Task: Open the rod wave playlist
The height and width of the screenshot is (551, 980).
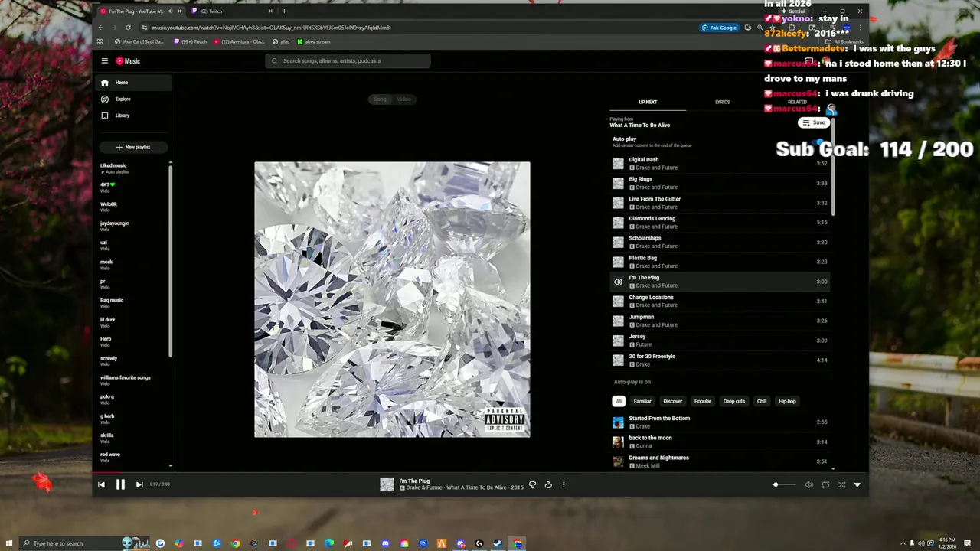Action: pyautogui.click(x=132, y=457)
